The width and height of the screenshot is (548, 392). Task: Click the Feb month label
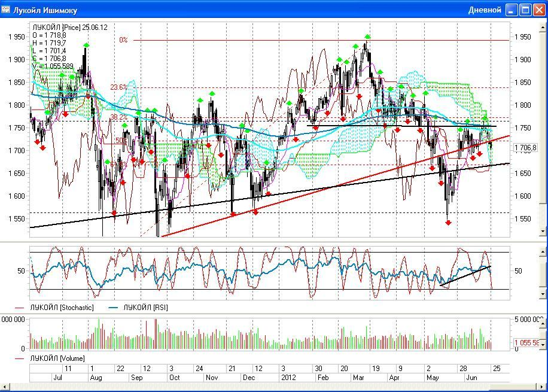(323, 378)
